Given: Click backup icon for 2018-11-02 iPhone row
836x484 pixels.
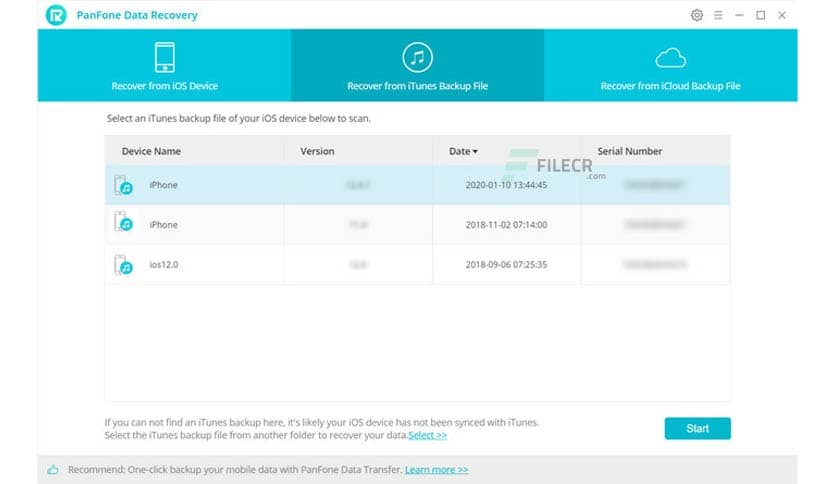Looking at the screenshot, I should pyautogui.click(x=123, y=222).
